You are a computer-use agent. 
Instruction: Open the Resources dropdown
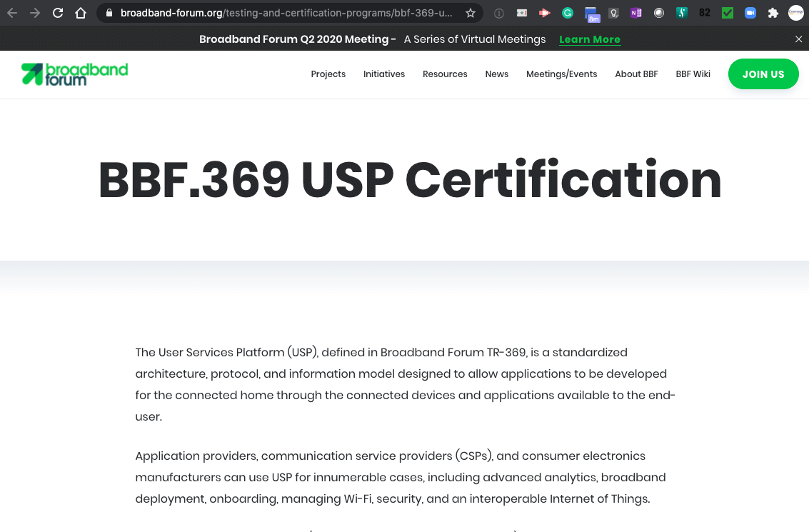pyautogui.click(x=445, y=74)
